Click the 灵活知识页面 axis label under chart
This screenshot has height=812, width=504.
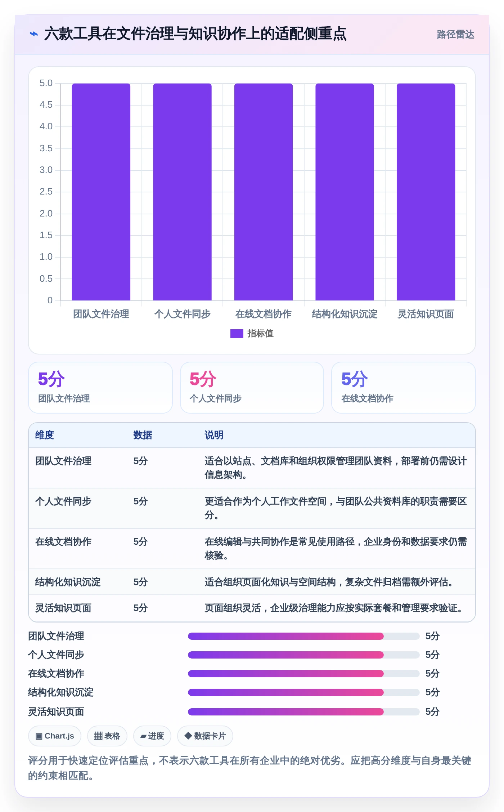[426, 314]
